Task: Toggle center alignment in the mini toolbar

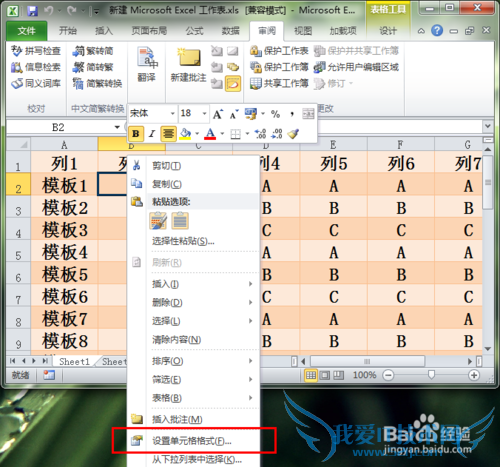Action: 168,134
